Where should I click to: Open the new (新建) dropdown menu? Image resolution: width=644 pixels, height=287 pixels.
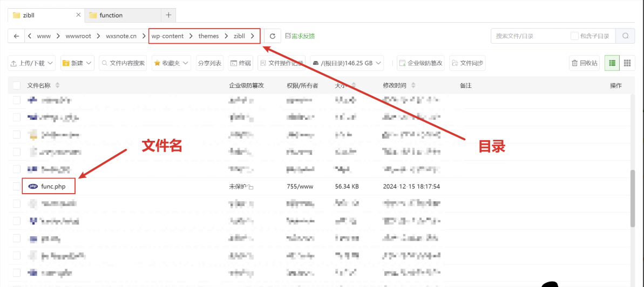click(x=77, y=63)
